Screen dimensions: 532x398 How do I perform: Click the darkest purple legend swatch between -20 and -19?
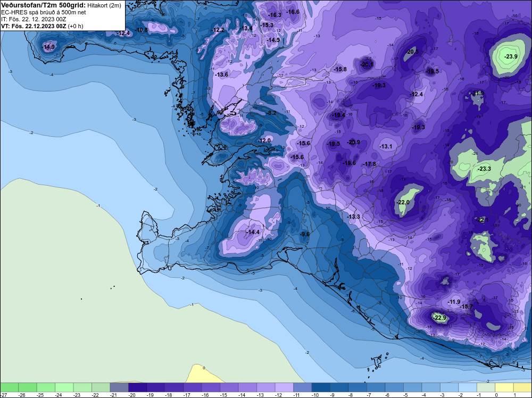pos(137,387)
